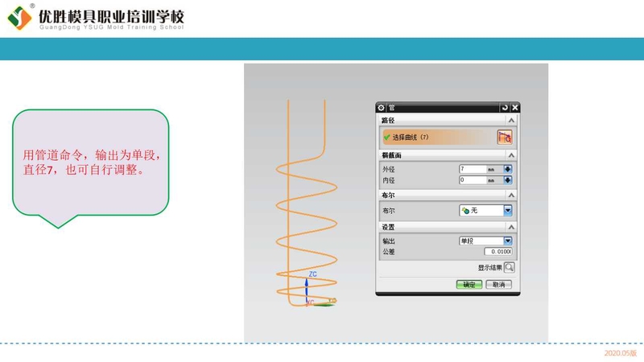The image size is (644, 362).
Task: Click the 2020.05版 version text
Action: click(x=620, y=353)
